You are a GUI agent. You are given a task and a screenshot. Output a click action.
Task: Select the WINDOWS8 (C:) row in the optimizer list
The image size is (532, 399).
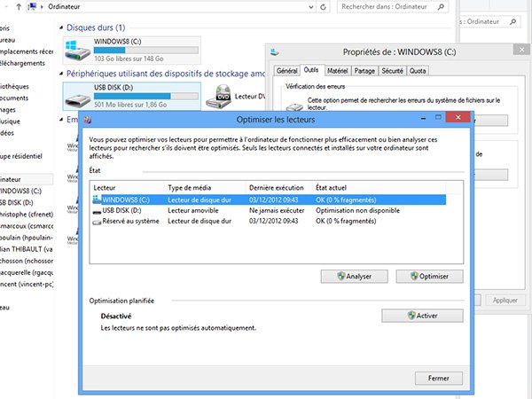[x=269, y=199]
